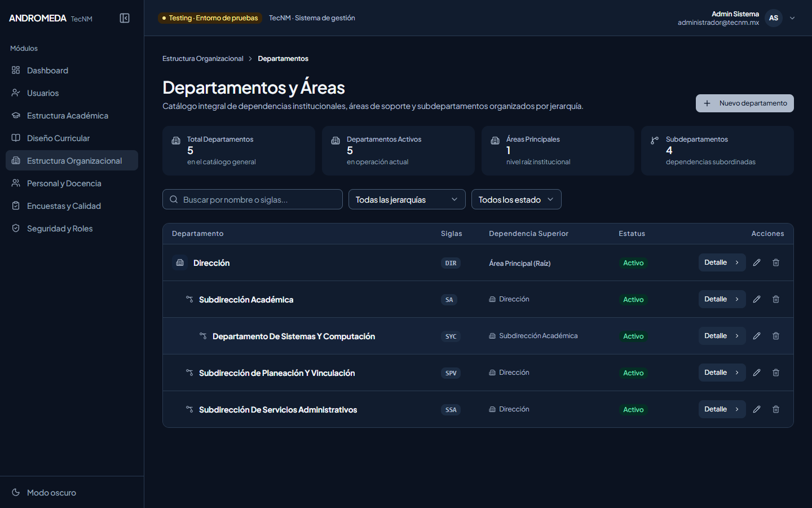Click the Dirección building icon

coord(180,262)
